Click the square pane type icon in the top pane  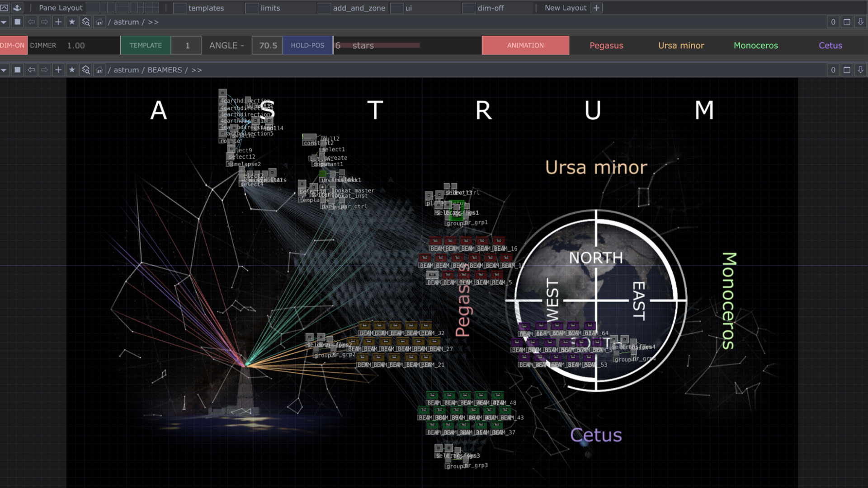[17, 22]
